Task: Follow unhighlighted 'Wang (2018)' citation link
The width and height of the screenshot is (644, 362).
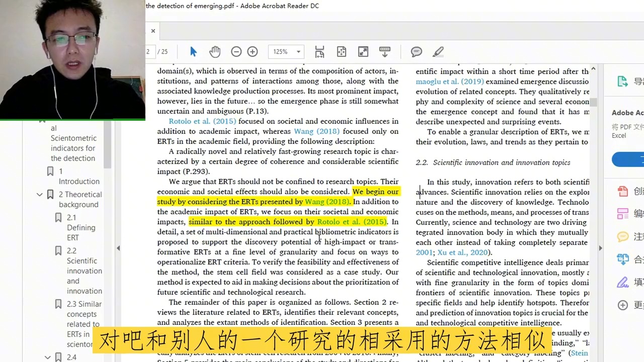Action: 316,131
